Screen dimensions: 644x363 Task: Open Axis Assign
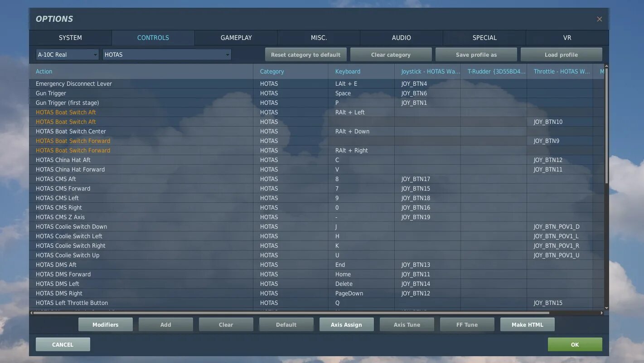coord(346,324)
